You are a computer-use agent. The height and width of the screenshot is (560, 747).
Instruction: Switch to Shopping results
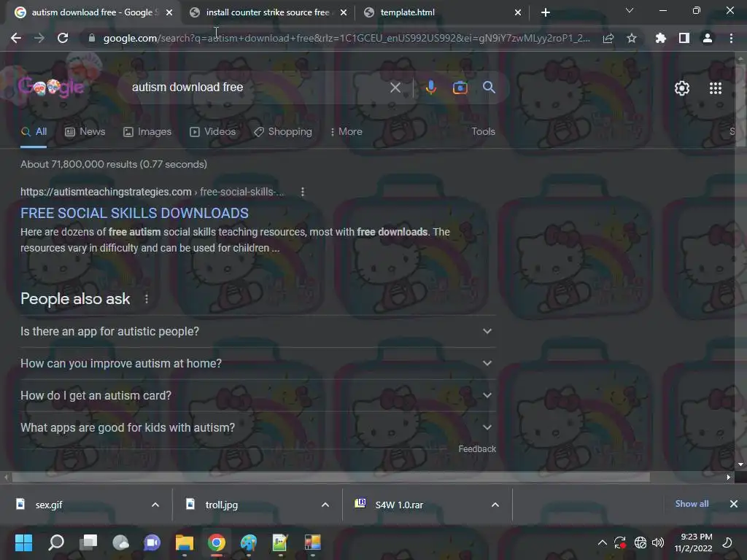coord(283,132)
